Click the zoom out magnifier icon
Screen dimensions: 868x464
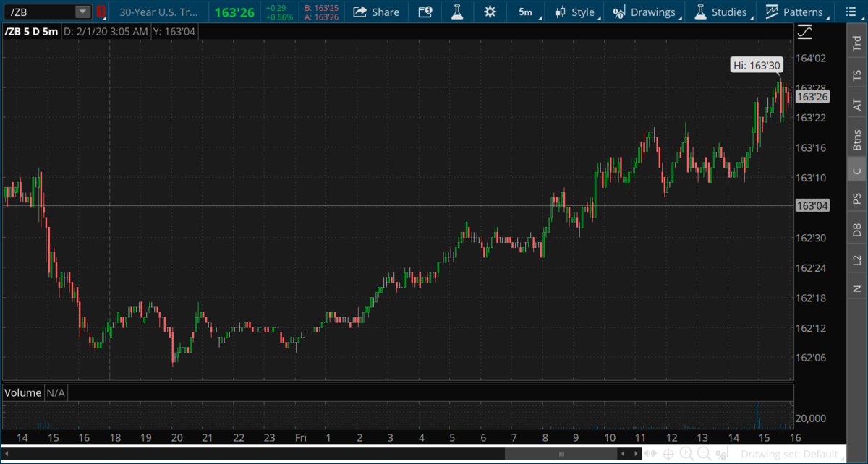tap(705, 454)
